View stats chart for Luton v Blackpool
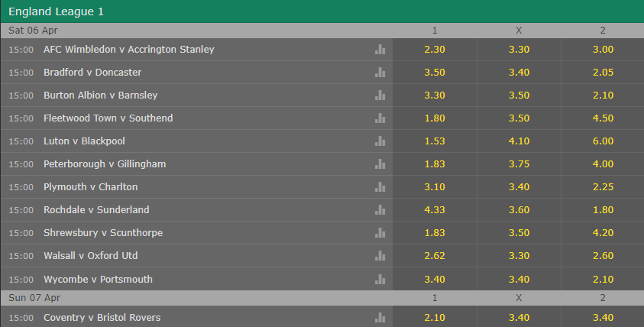The width and height of the screenshot is (644, 327). (380, 141)
